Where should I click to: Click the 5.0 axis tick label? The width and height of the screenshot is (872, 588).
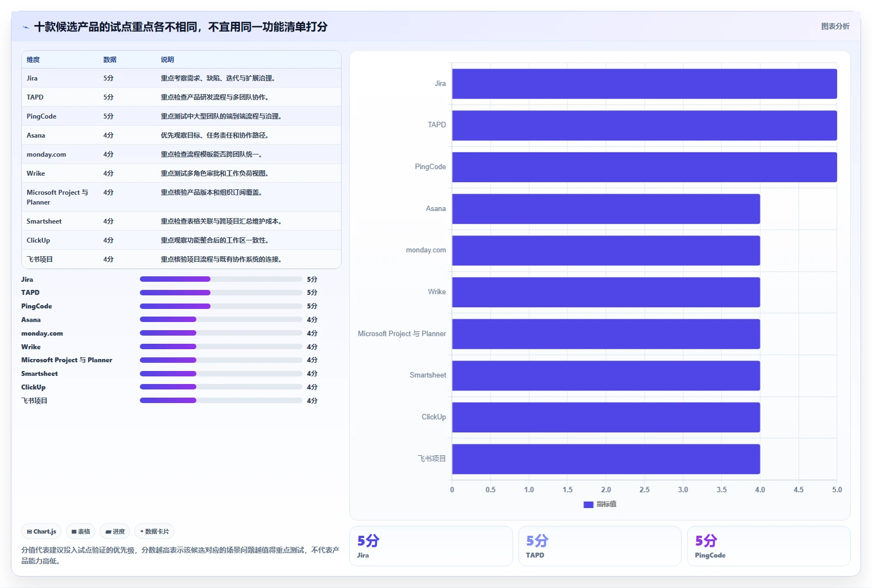837,490
